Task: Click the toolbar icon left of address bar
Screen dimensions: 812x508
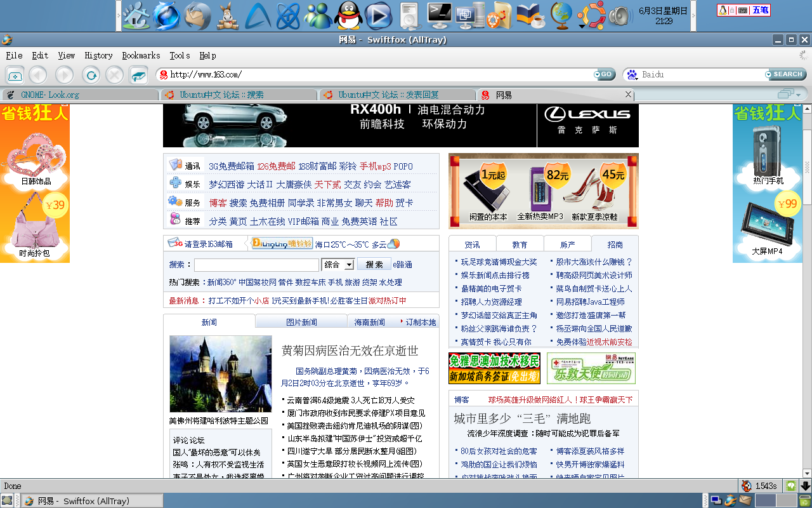Action: click(x=138, y=75)
